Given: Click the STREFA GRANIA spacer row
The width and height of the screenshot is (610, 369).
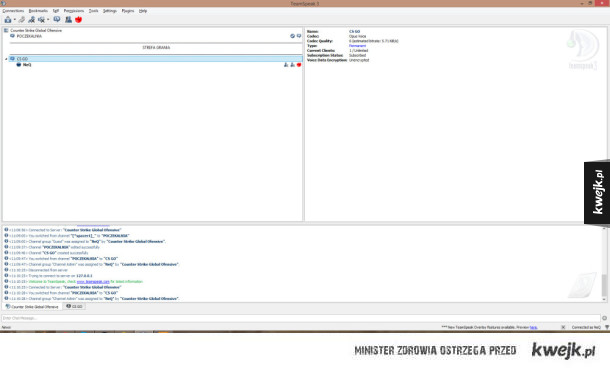Looking at the screenshot, I should [156, 47].
